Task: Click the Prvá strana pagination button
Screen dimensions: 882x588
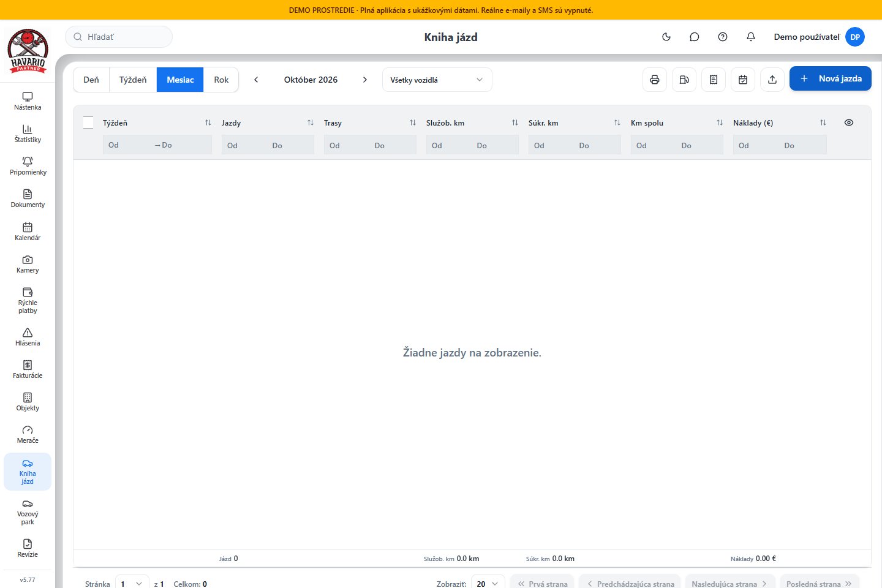Action: coord(542,583)
